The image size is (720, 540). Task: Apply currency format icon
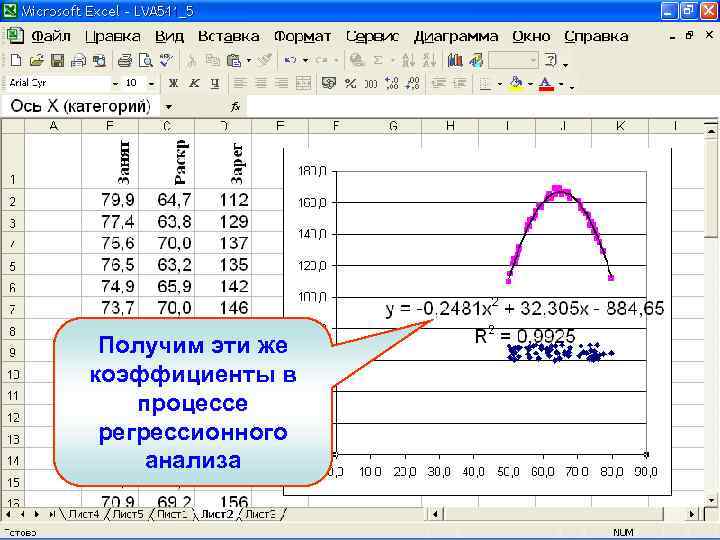point(329,83)
